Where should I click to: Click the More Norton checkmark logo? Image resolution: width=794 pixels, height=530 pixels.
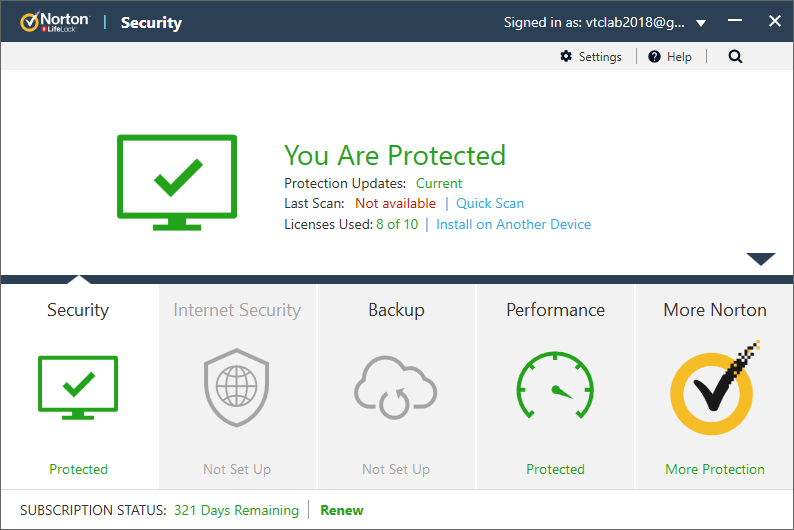click(714, 386)
